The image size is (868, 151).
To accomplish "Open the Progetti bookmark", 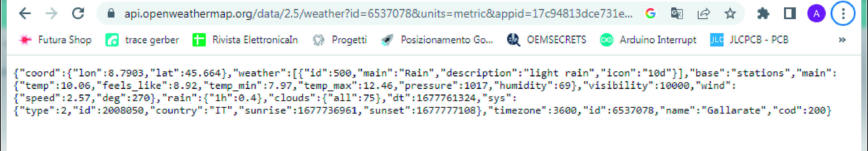I will (x=339, y=40).
